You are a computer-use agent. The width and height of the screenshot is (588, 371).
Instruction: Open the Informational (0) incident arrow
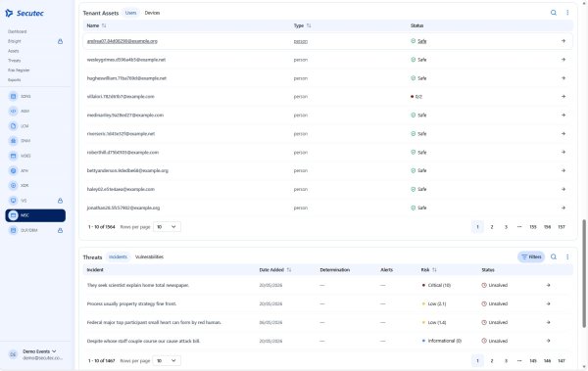[548, 341]
